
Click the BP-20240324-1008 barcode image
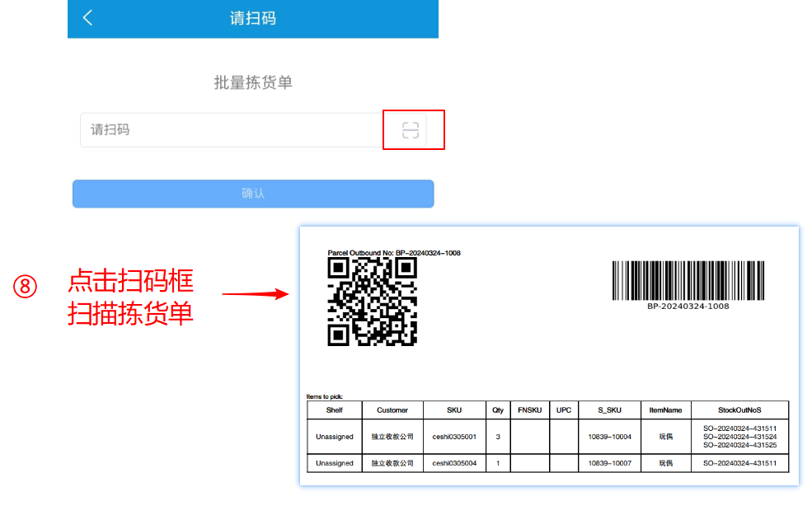pos(688,280)
